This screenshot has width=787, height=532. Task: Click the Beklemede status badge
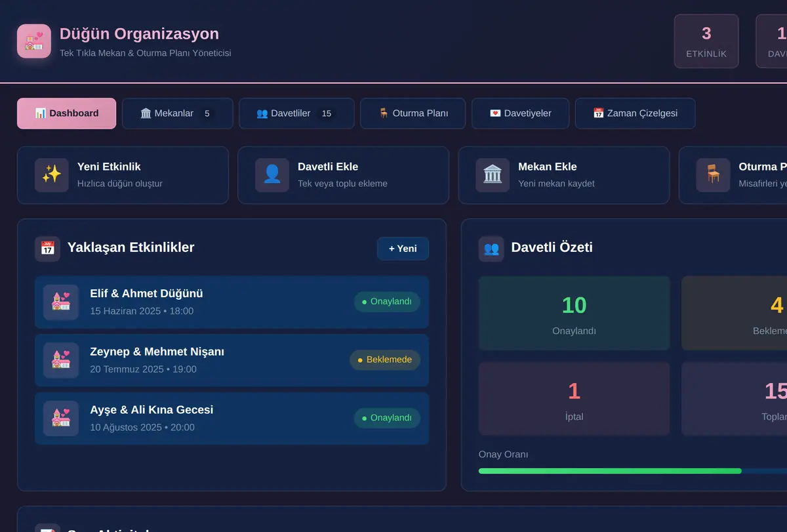coord(385,359)
